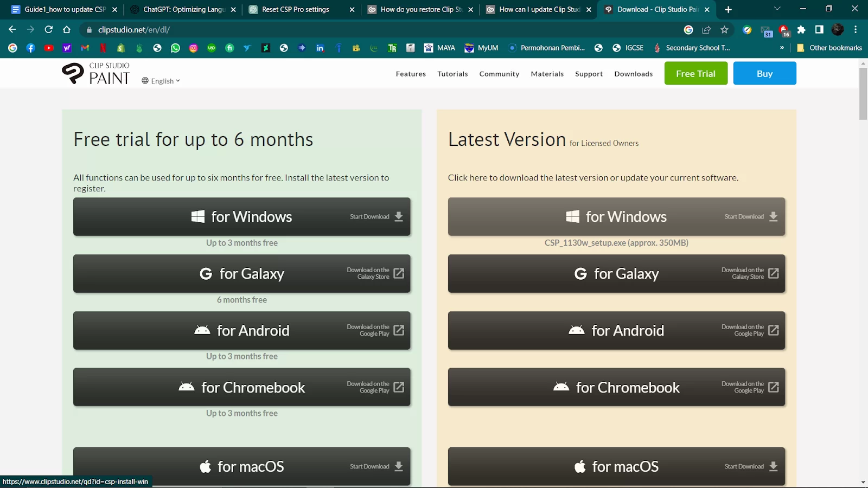Screen dimensions: 868x488
Task: Download latest version for Windows
Action: 616,216
